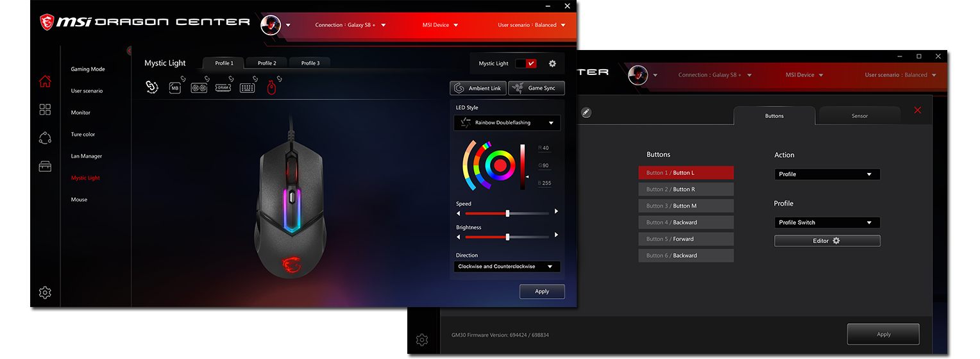Click the graphics card fans device icon
This screenshot has height=359, width=980.
(x=199, y=88)
